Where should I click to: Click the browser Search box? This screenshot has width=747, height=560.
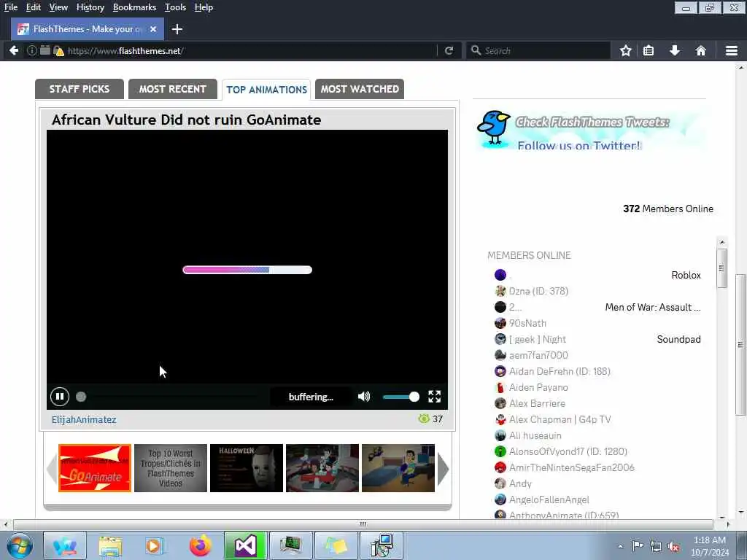(538, 50)
